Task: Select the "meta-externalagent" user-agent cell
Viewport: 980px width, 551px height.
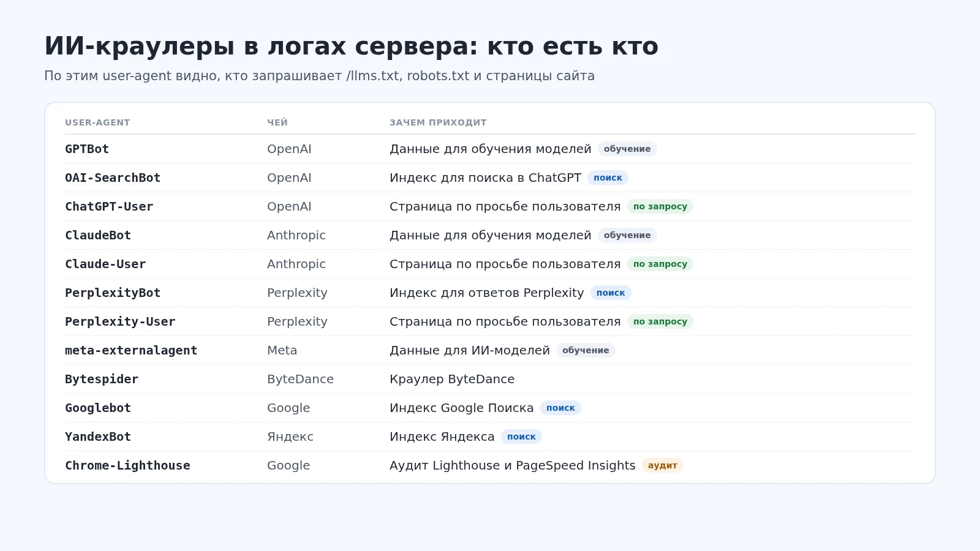Action: click(131, 350)
